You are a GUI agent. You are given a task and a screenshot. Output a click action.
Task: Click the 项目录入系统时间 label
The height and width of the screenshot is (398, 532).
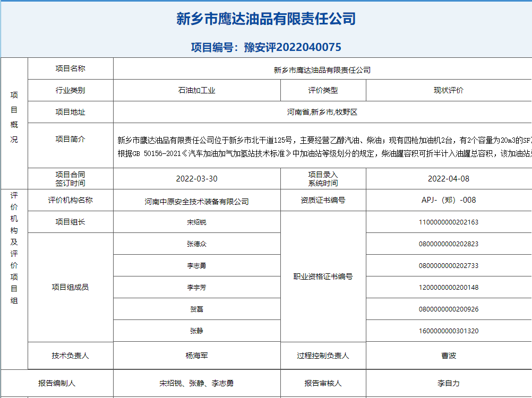[x=323, y=179]
